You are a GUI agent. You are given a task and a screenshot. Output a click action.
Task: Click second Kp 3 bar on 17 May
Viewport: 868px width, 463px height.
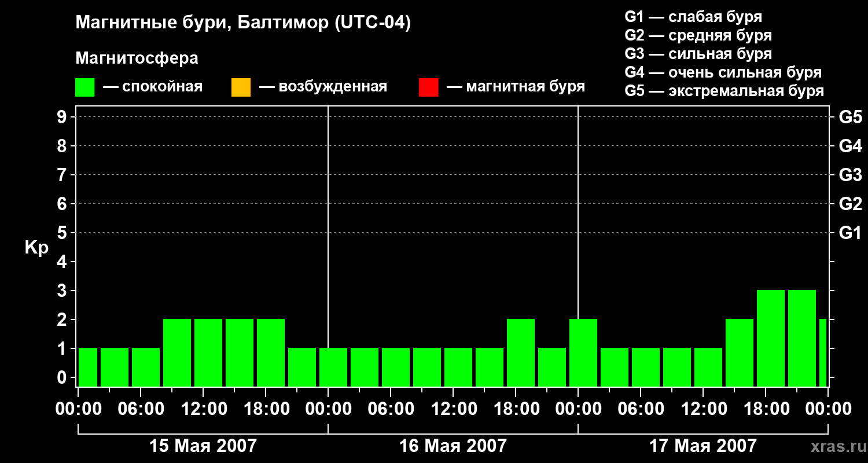click(802, 338)
